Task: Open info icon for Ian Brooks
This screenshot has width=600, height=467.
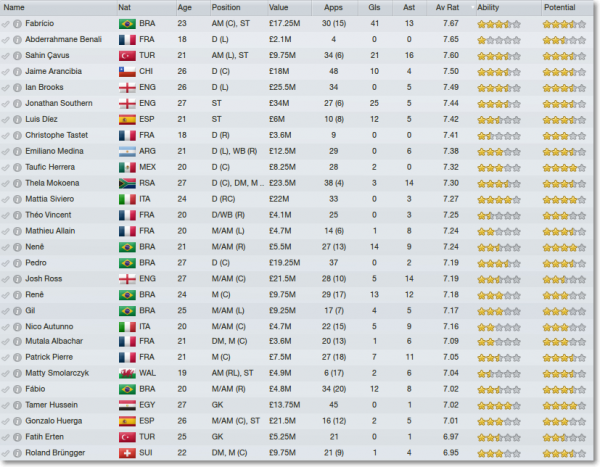Action: tap(17, 88)
